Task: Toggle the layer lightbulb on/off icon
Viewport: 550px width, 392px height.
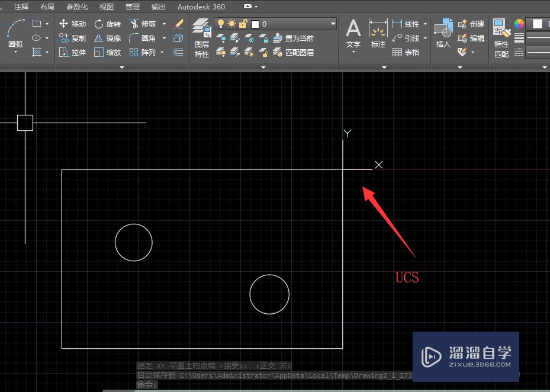Action: 221,24
